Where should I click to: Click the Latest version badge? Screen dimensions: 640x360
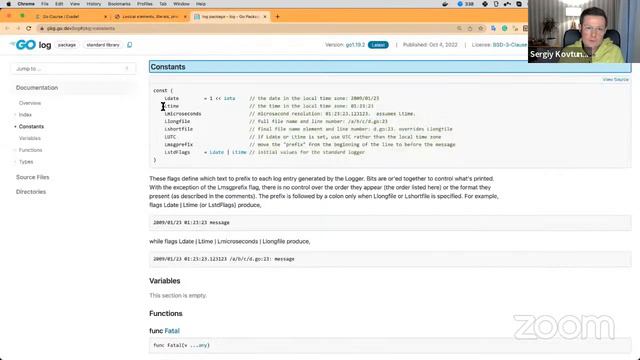(x=378, y=45)
